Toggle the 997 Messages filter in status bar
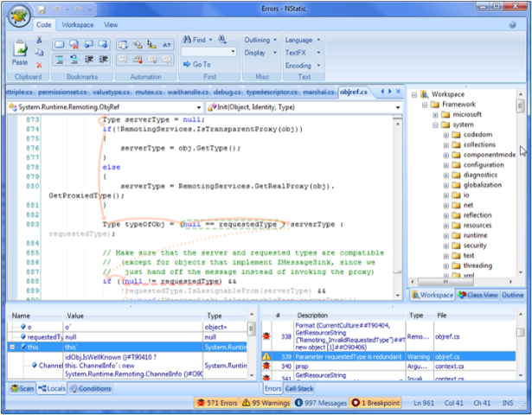The height and width of the screenshot is (415, 532). [321, 403]
